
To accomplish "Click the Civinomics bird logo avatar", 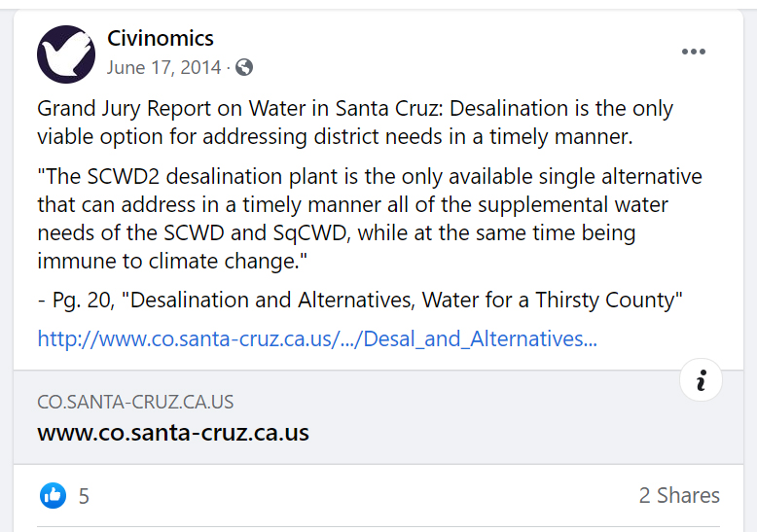I will (66, 53).
